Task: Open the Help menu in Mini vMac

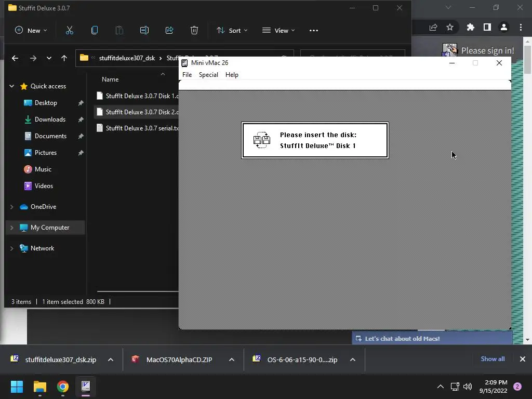Action: (x=232, y=75)
